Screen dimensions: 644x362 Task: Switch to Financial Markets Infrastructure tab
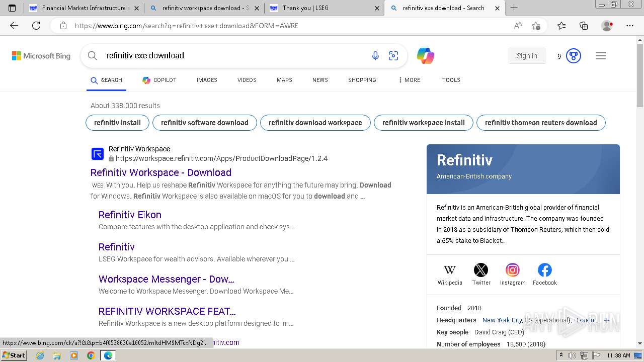(x=84, y=8)
